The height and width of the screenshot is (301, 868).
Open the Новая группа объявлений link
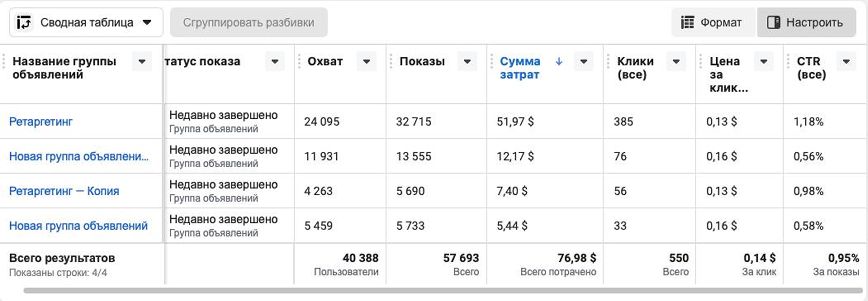click(x=78, y=226)
